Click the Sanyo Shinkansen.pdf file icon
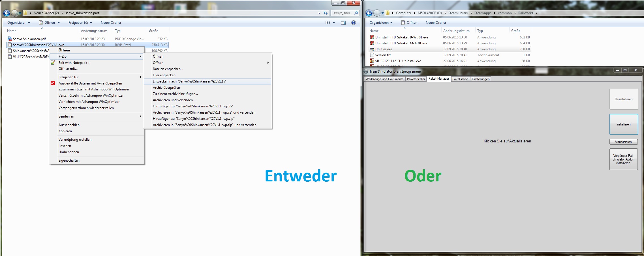Image resolution: width=644 pixels, height=256 pixels. (x=10, y=39)
